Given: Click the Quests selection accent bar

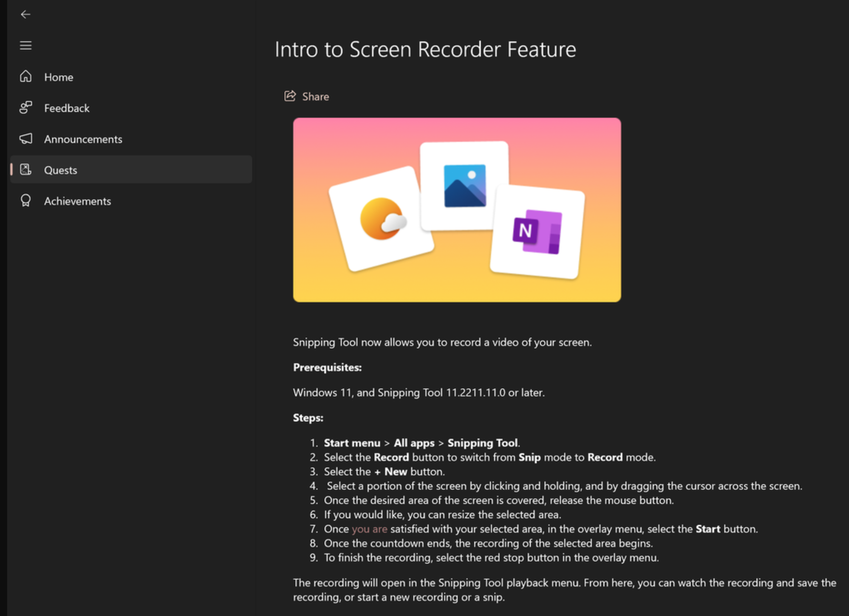Looking at the screenshot, I should tap(11, 170).
